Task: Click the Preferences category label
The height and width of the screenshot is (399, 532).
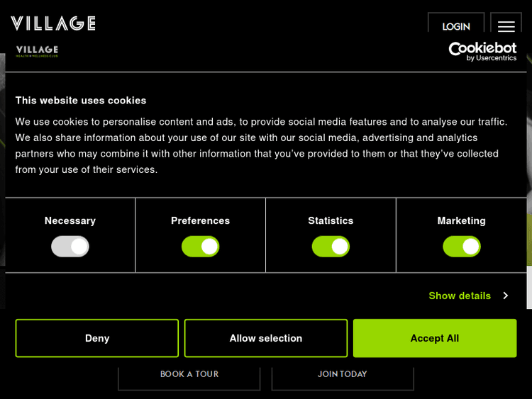Action: [x=200, y=220]
